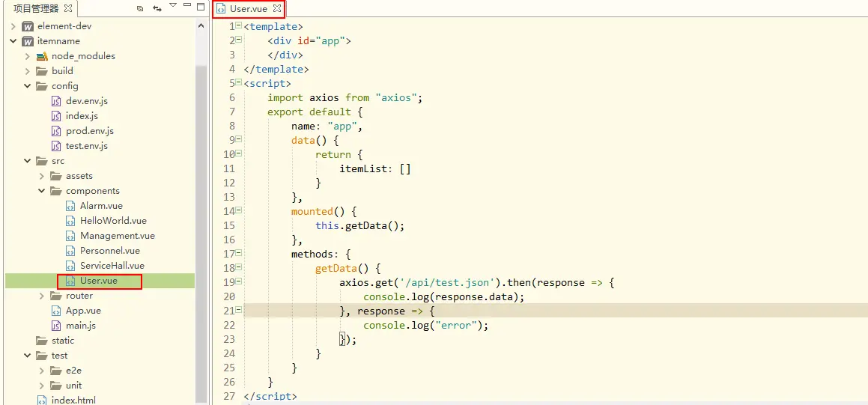Viewport: 868px width, 405px height.
Task: Select the index.js file icon under config
Action: click(x=56, y=116)
